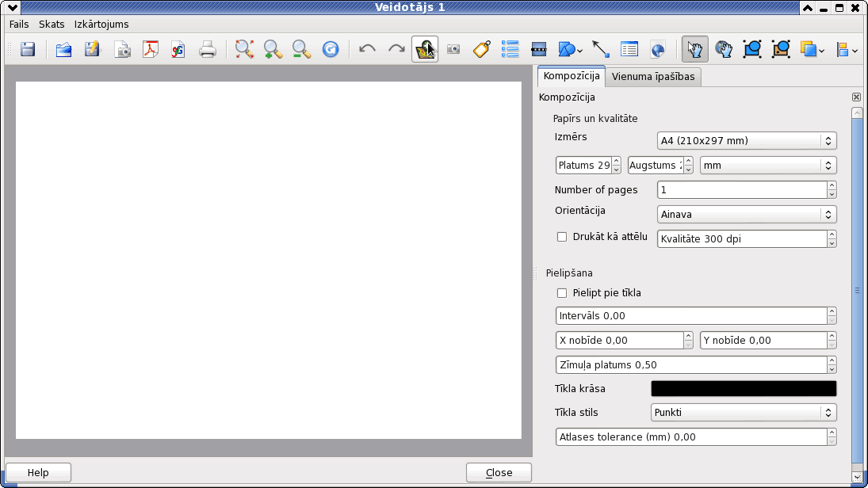Undo the last change
The image size is (868, 488).
click(367, 50)
